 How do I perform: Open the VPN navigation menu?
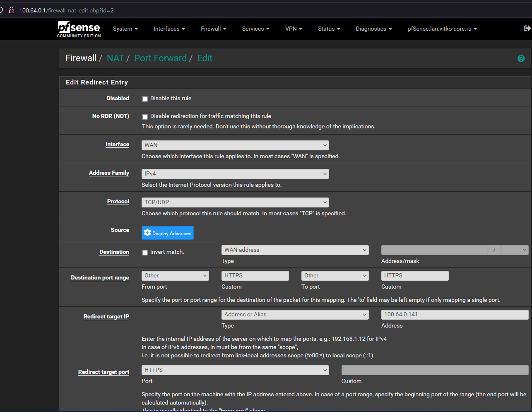tap(293, 29)
